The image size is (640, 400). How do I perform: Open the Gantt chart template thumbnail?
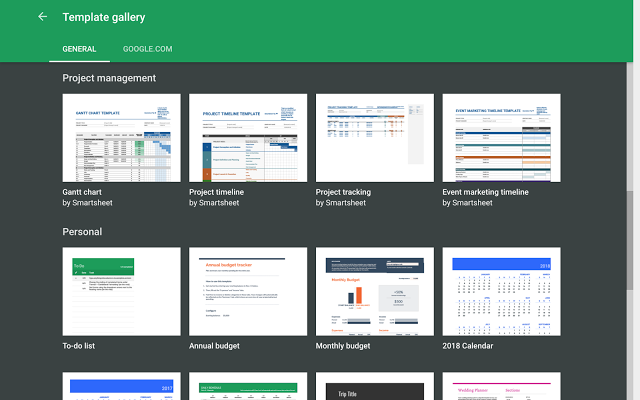[x=121, y=138]
